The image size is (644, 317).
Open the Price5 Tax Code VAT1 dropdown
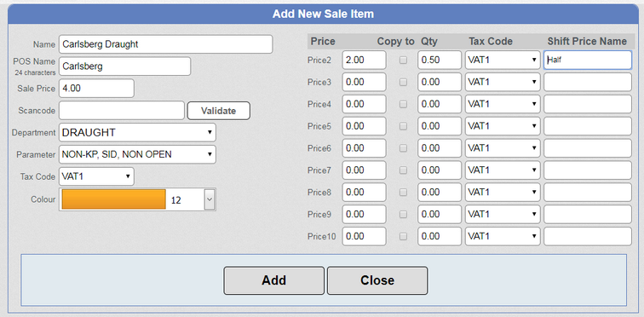click(x=503, y=126)
